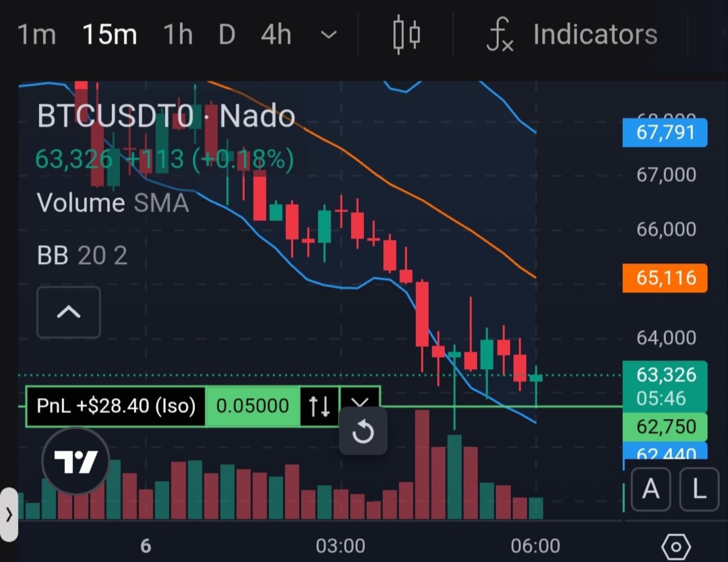Toggle auto scale A button
The width and height of the screenshot is (728, 562).
[650, 489]
